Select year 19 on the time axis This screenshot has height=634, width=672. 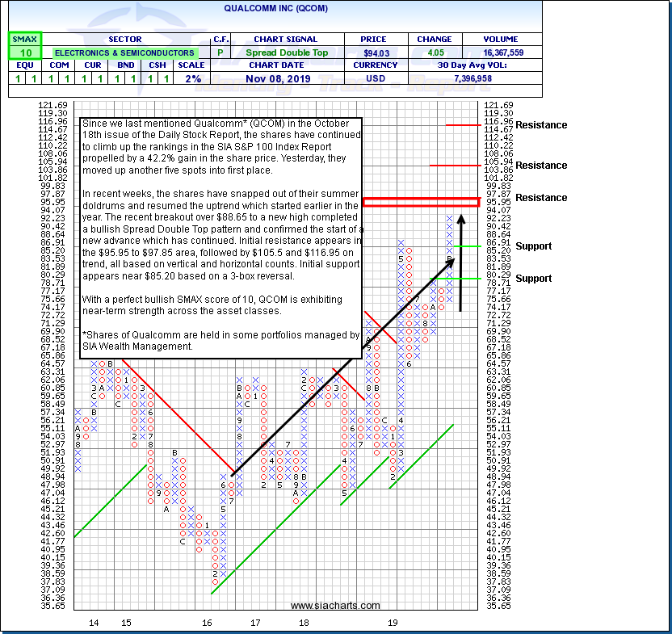[392, 623]
